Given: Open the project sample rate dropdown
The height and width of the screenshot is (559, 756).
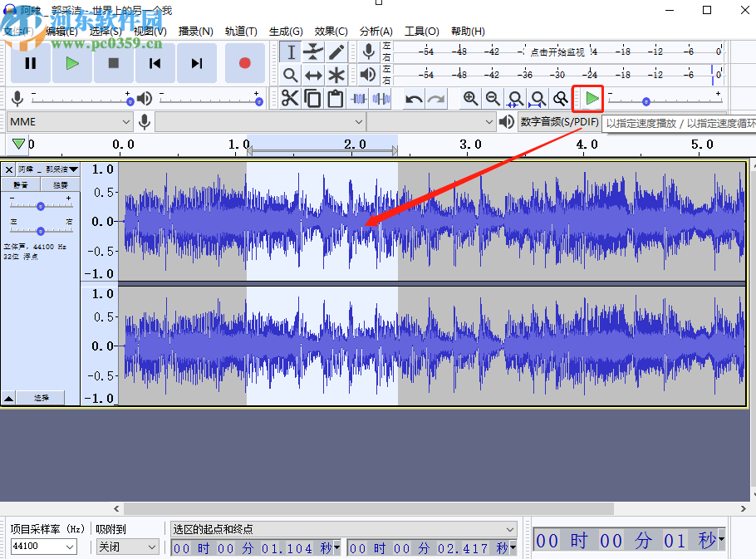Looking at the screenshot, I should click(x=43, y=547).
